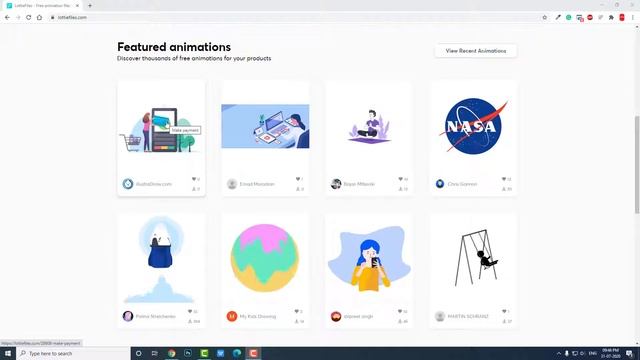The image size is (640, 360).
Task: Open Task View on the taskbar
Action: click(154, 353)
